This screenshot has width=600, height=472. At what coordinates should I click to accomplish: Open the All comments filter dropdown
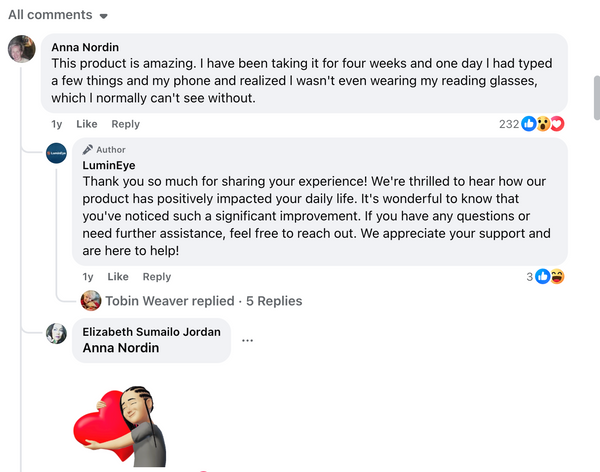point(58,15)
